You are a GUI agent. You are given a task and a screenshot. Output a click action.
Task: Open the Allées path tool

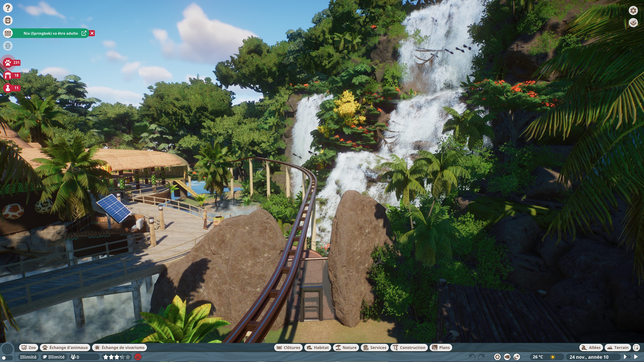coord(591,347)
